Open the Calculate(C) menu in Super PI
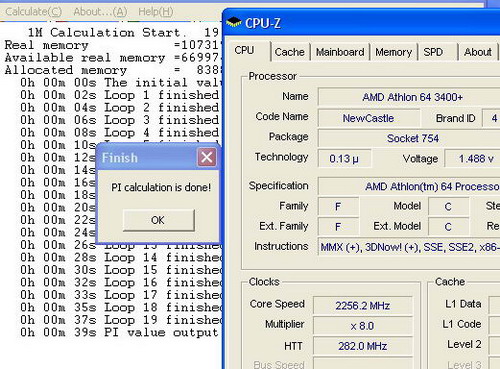This screenshot has width=500, height=369. [x=33, y=12]
